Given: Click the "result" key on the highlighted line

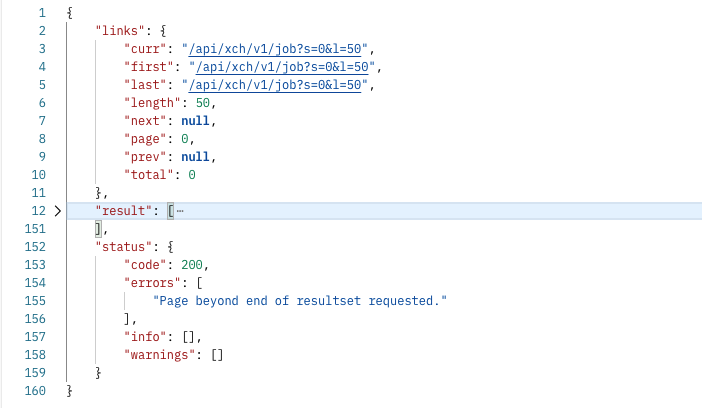Looking at the screenshot, I should click(123, 211).
